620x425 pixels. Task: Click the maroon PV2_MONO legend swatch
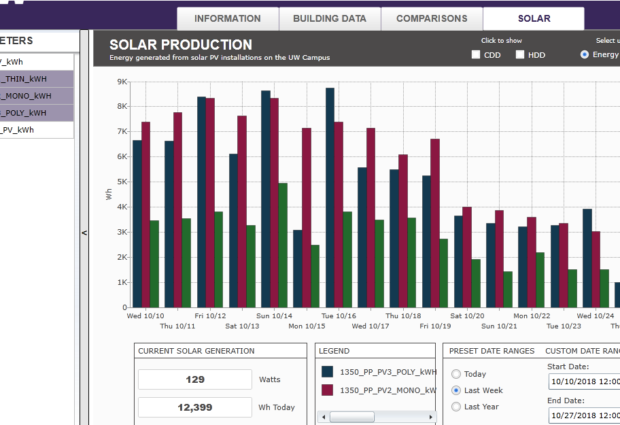(x=329, y=390)
